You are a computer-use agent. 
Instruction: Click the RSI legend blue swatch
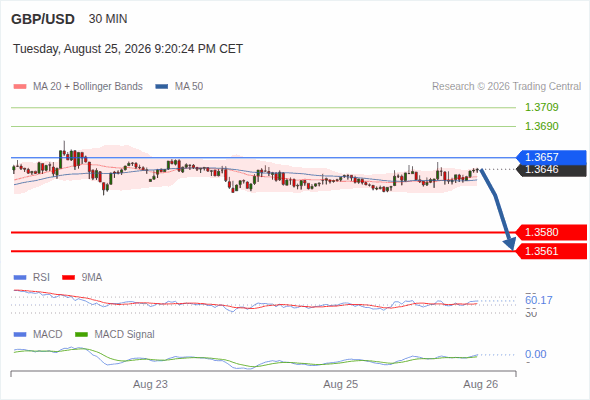pyautogui.click(x=20, y=278)
